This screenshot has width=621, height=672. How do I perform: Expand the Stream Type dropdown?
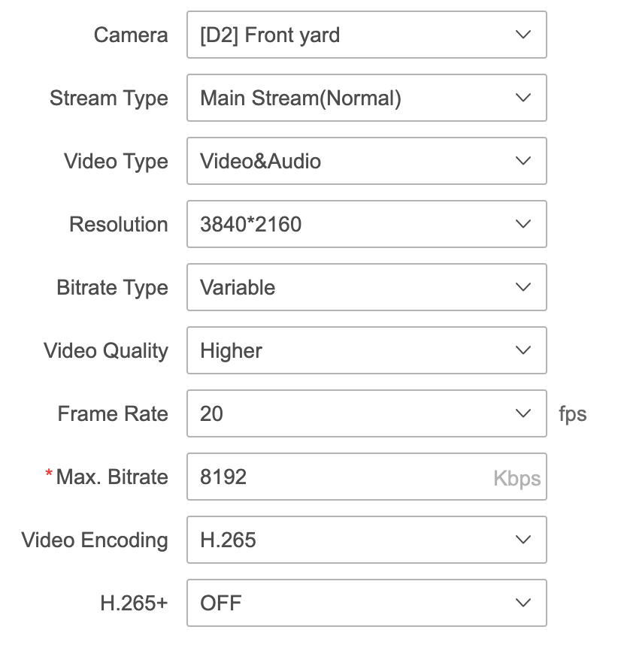366,98
